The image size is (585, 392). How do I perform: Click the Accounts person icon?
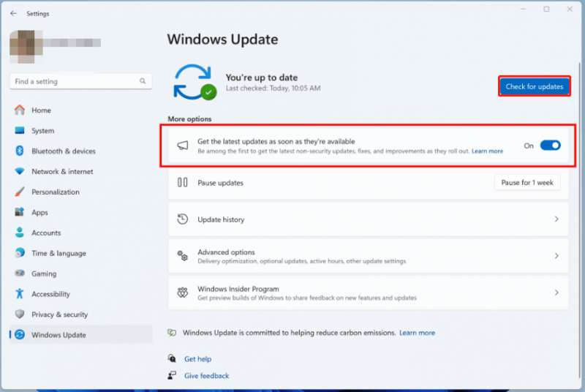tap(20, 233)
